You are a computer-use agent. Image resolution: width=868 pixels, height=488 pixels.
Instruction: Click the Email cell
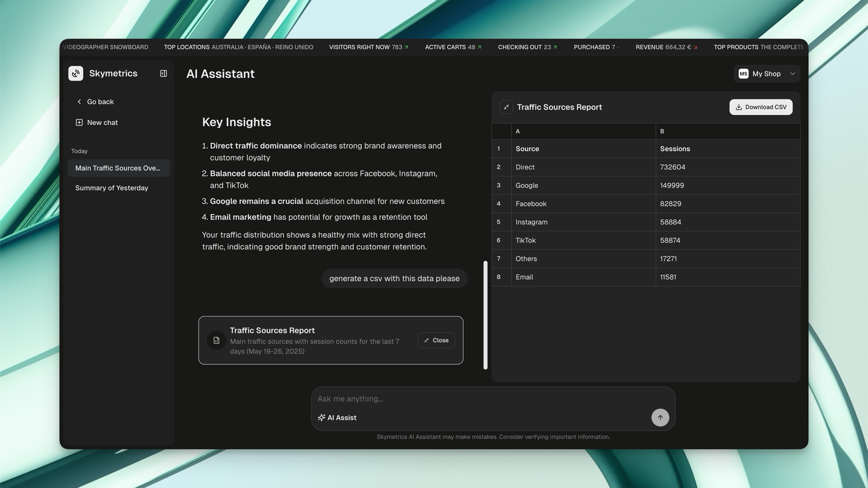point(583,277)
